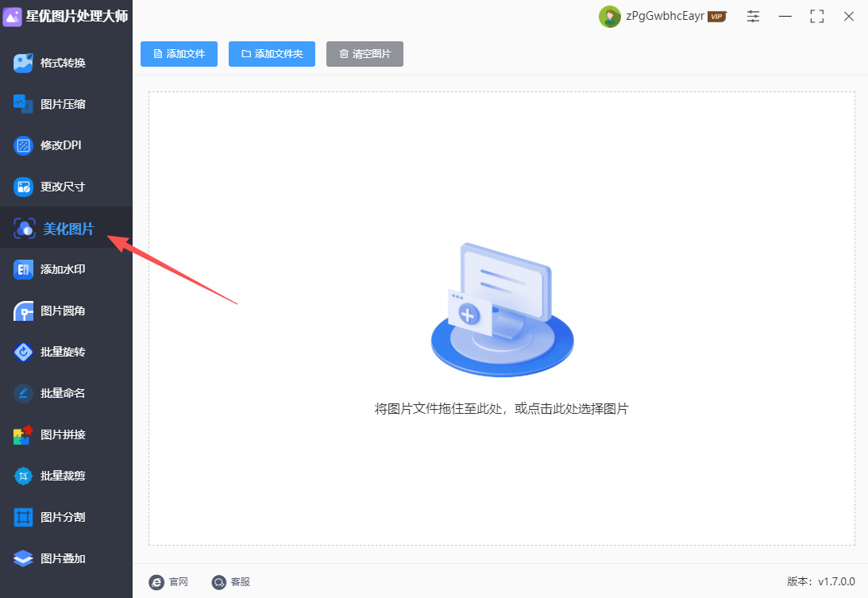The width and height of the screenshot is (868, 598).
Task: Go to the 图片分割 menu label
Action: (63, 517)
